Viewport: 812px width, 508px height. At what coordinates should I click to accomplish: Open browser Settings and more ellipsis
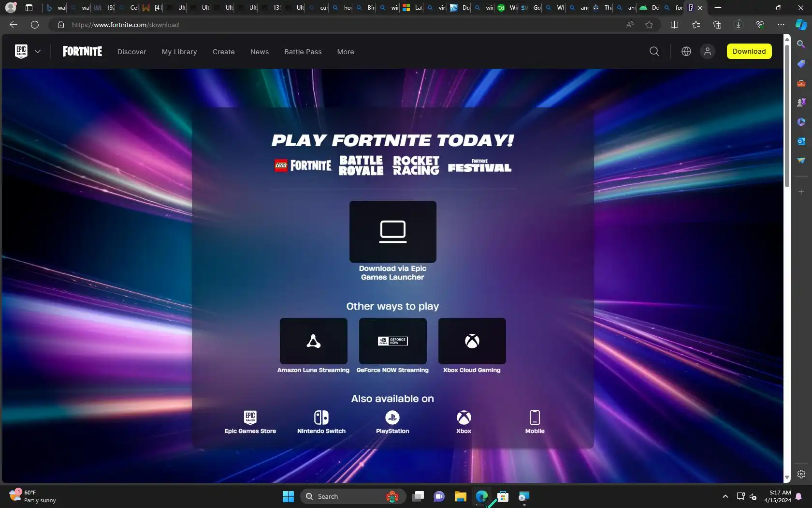coord(781,25)
